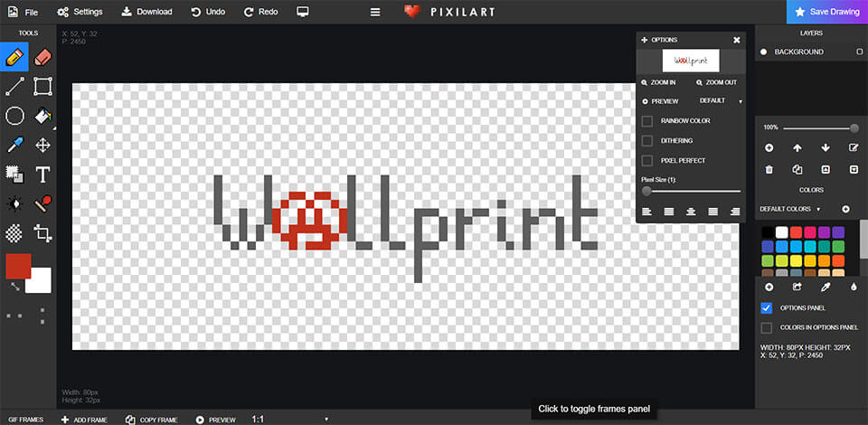Screen dimensions: 868x425
Task: Select the Color Picker eyedropper tool
Action: pyautogui.click(x=14, y=146)
